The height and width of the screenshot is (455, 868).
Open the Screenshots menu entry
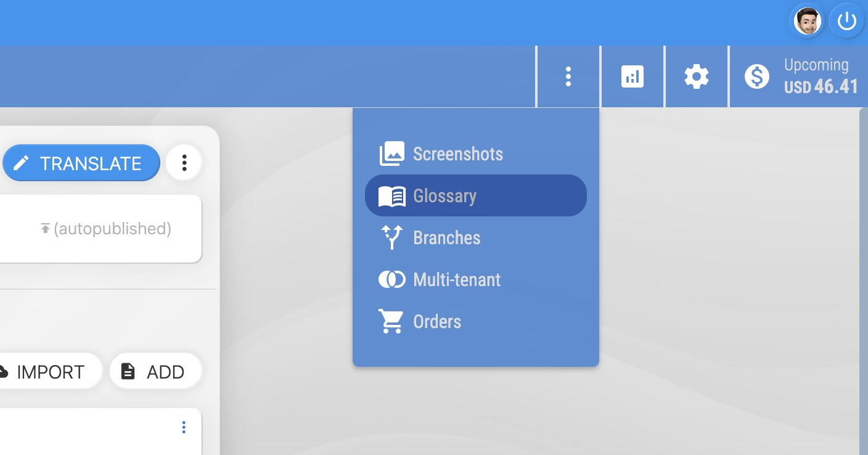pyautogui.click(x=457, y=154)
